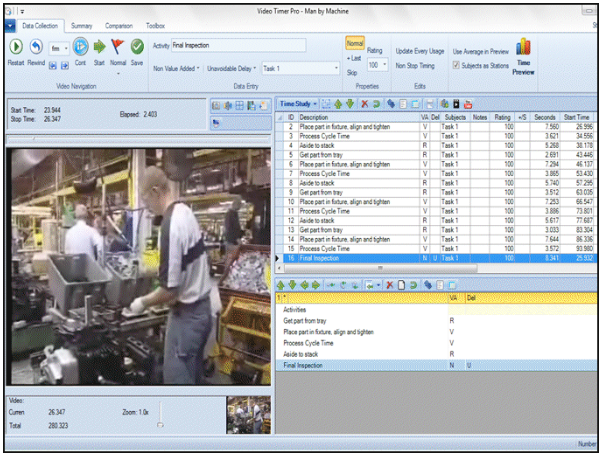This screenshot has width=611, height=460.
Task: Click the green Restart video icon
Action: click(x=16, y=47)
